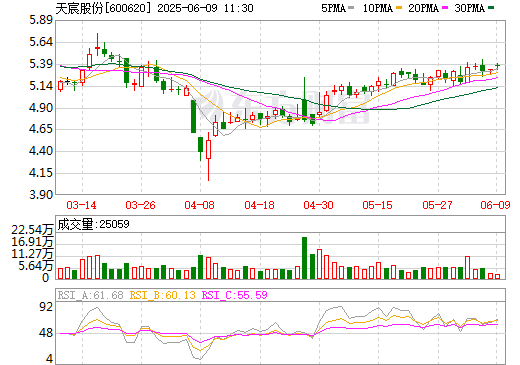This screenshot has height=365, width=520.
Task: Click the 5.64 price axis label
Action: 41,42
